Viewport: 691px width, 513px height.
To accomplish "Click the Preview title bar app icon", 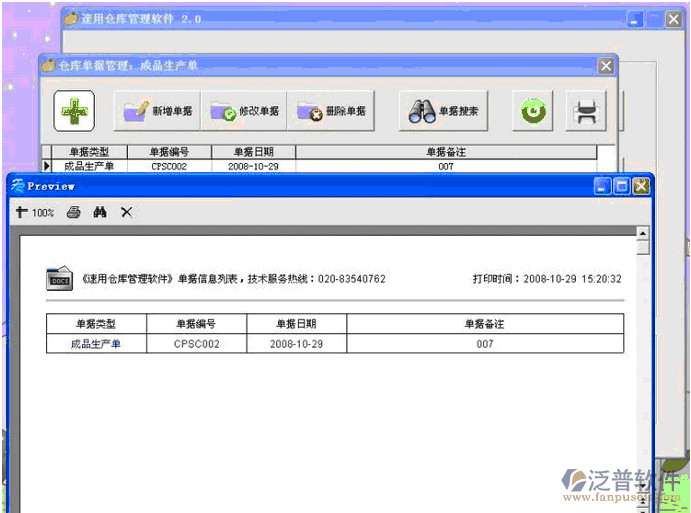I will pos(18,186).
